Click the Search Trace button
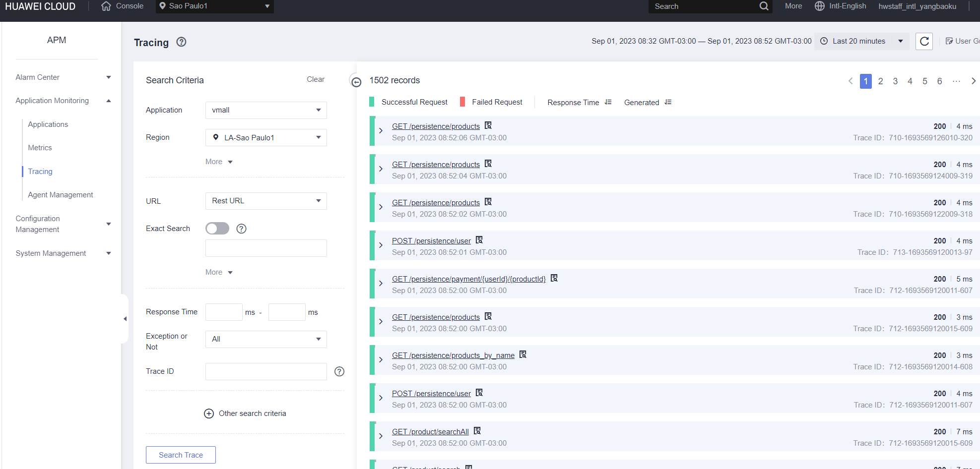The image size is (980, 469). coord(181,455)
